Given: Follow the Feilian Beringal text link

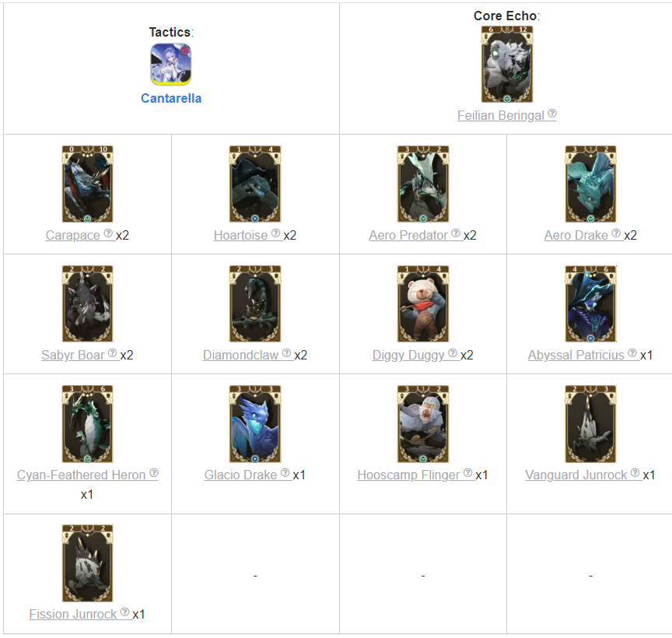Looking at the screenshot, I should (500, 115).
